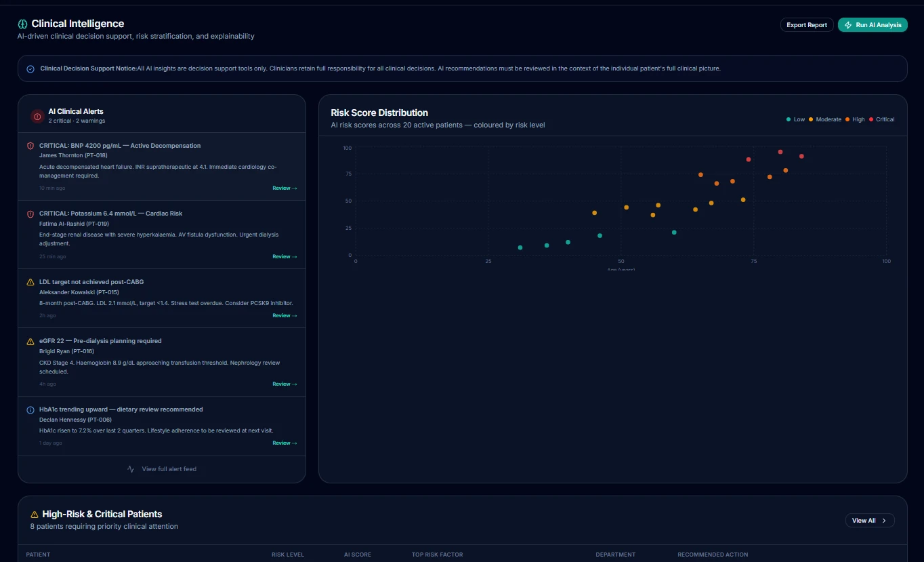
Task: Review Declan Hennessy's HbA1c alert
Action: (x=285, y=443)
